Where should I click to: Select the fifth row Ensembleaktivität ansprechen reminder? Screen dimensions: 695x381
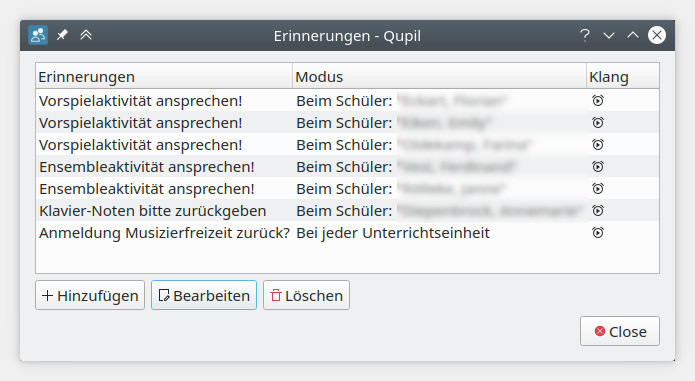[x=147, y=189]
